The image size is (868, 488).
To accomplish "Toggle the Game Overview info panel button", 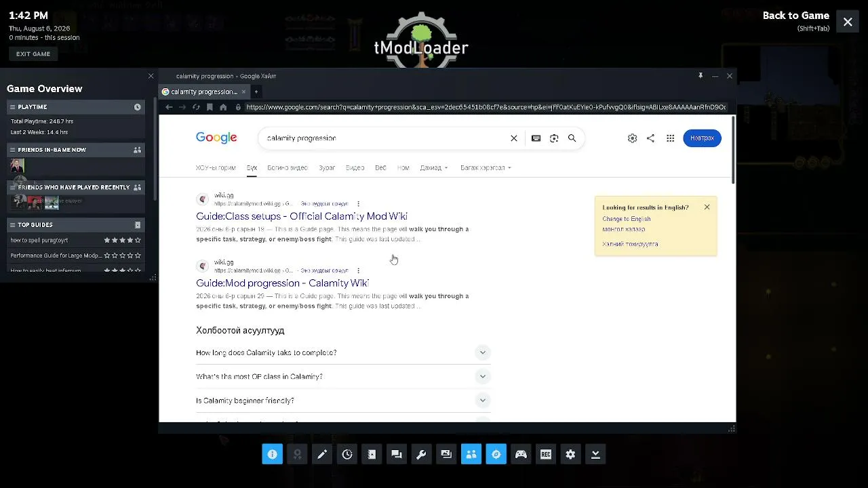I will (273, 454).
